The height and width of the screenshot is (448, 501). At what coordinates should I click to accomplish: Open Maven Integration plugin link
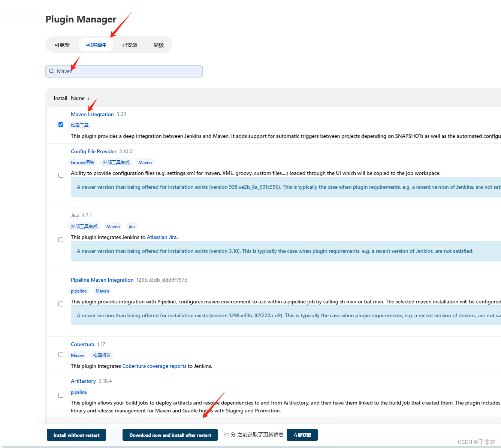tap(92, 114)
